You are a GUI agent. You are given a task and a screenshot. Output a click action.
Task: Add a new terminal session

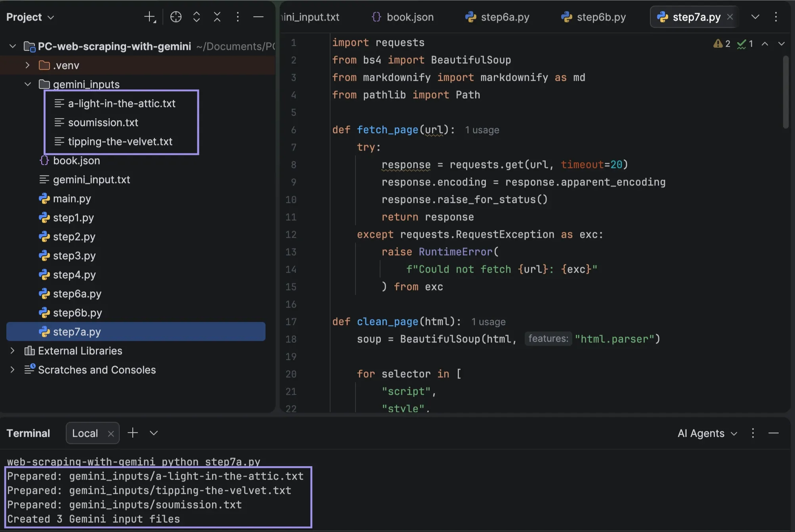tap(133, 433)
